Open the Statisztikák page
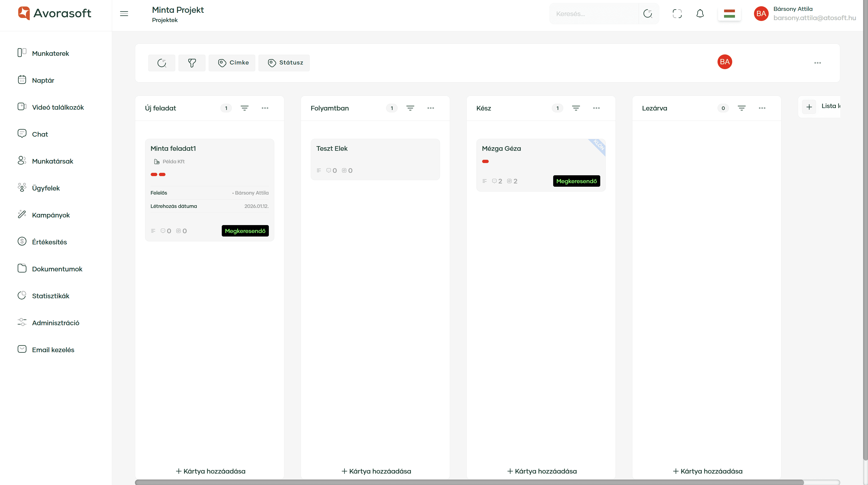 click(x=51, y=296)
